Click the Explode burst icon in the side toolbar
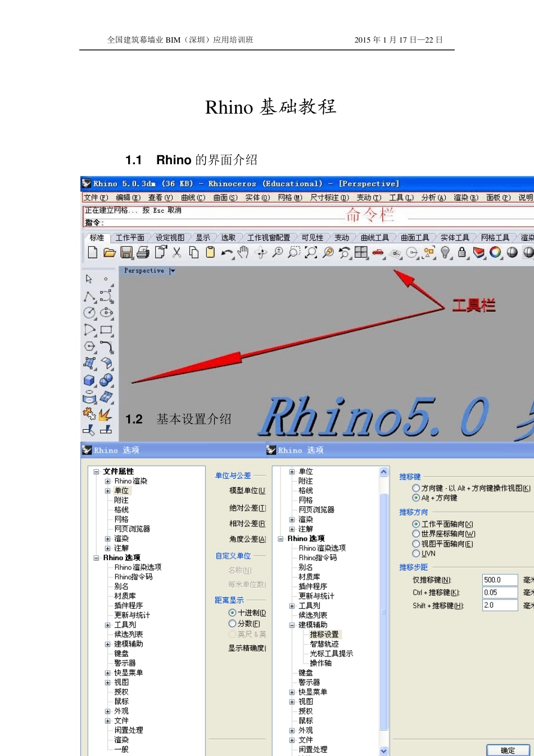Image resolution: width=534 pixels, height=756 pixels. (106, 415)
